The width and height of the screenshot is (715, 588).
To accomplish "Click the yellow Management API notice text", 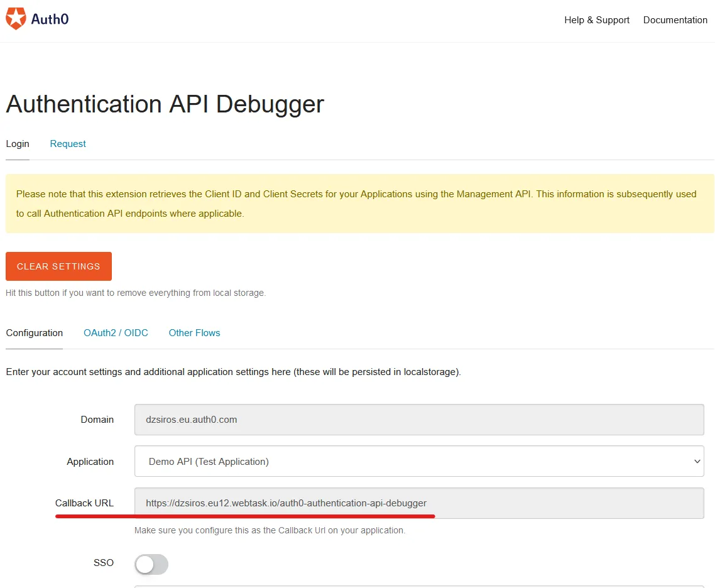I will coord(356,204).
